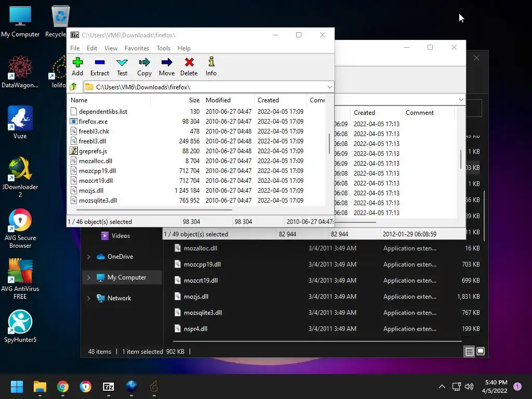The image size is (532, 399).
Task: Click the Info toolbar icon in 7-Zip
Action: 211,66
